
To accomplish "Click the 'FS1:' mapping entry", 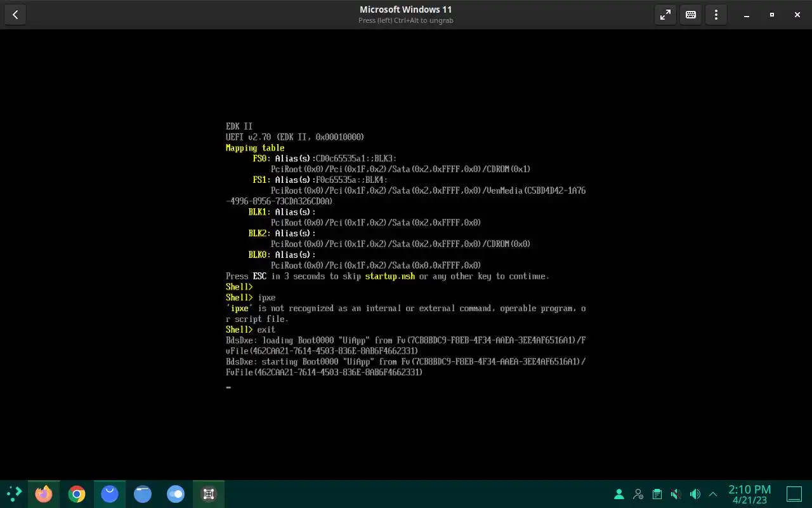I will point(261,180).
